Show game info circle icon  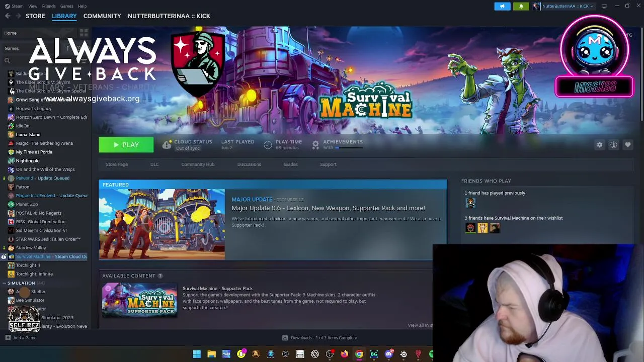614,145
